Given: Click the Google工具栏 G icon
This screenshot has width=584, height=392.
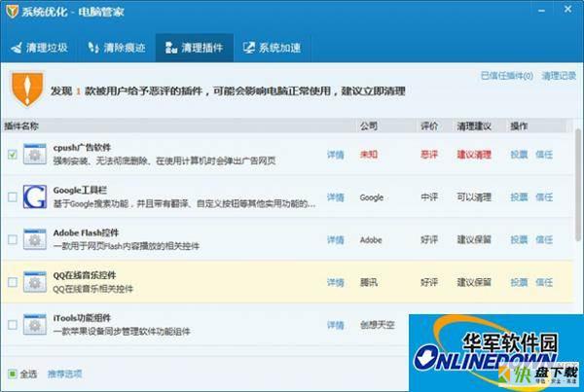Looking at the screenshot, I should click(35, 196).
